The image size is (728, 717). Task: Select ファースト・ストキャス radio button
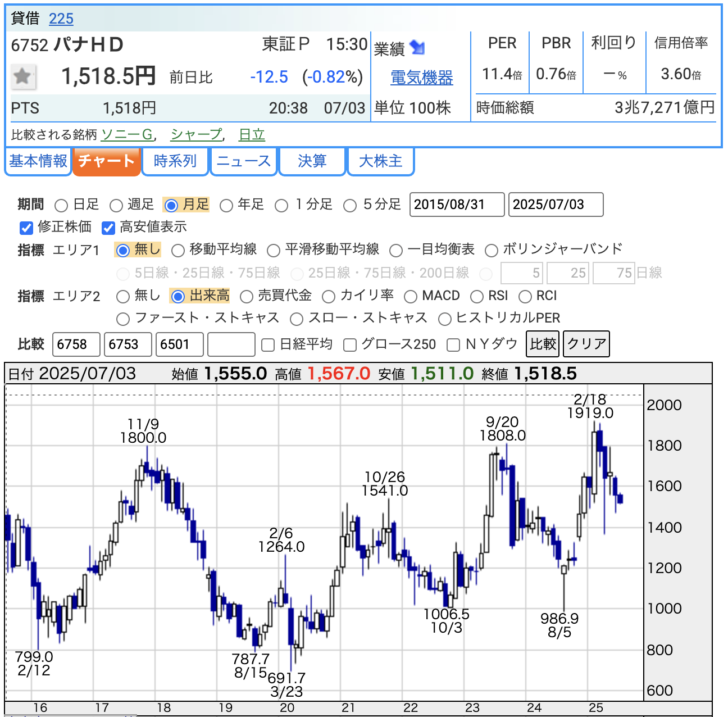pyautogui.click(x=123, y=319)
